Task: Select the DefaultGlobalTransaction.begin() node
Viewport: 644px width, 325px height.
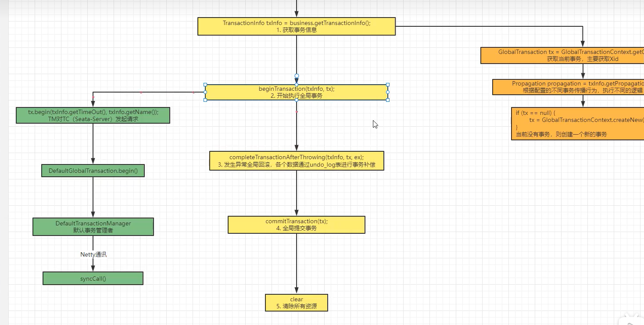Action: tap(93, 171)
